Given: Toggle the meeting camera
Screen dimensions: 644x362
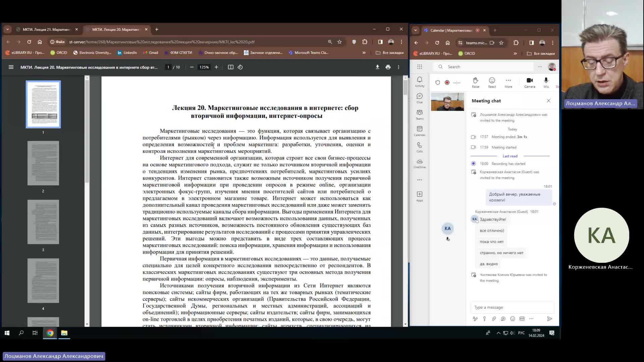Looking at the screenshot, I should (530, 82).
